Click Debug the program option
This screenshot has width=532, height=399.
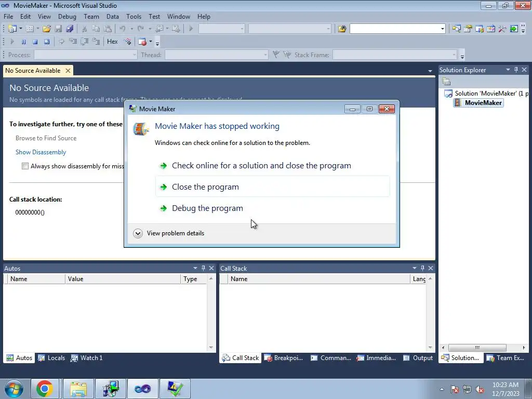pyautogui.click(x=272, y=208)
